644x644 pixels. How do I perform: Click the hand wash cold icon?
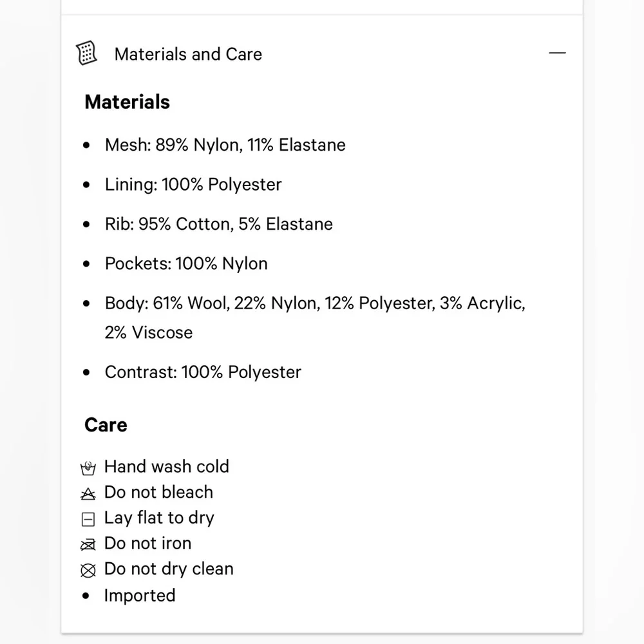[x=88, y=468]
